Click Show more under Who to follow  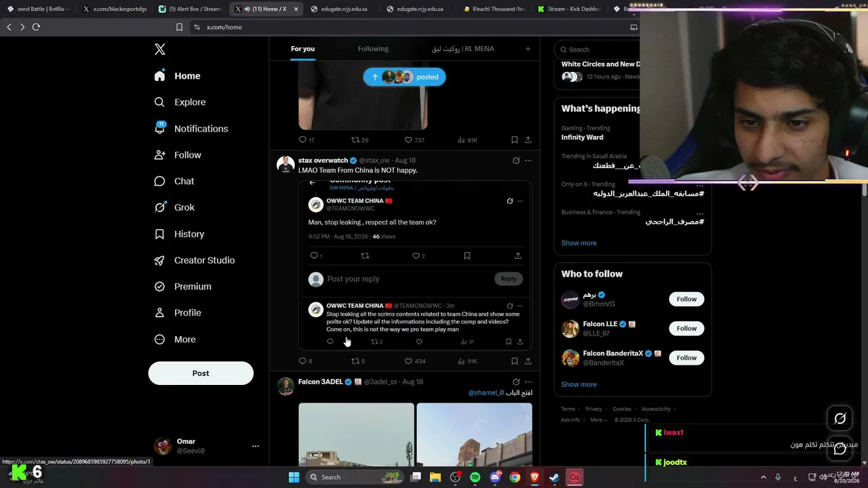[579, 385]
